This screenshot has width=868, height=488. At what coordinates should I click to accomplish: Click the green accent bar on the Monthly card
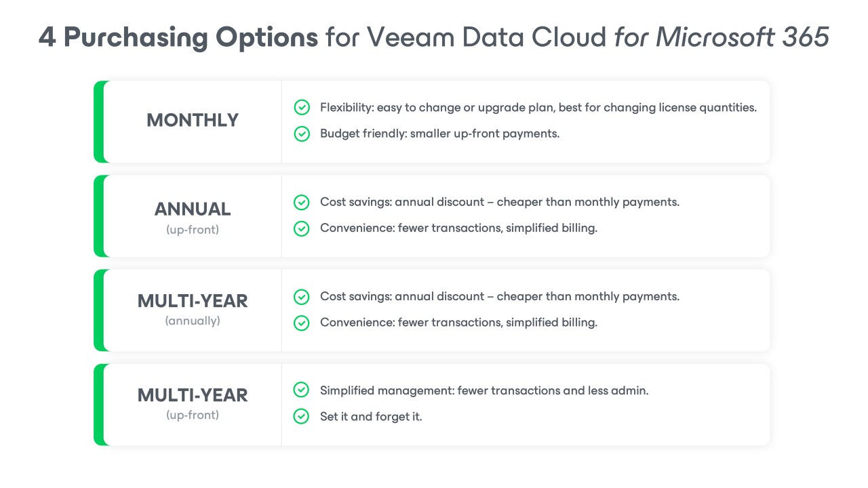coord(99,122)
